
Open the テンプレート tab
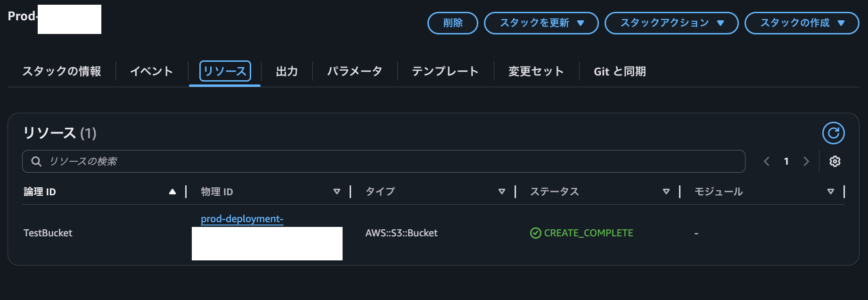tap(444, 71)
